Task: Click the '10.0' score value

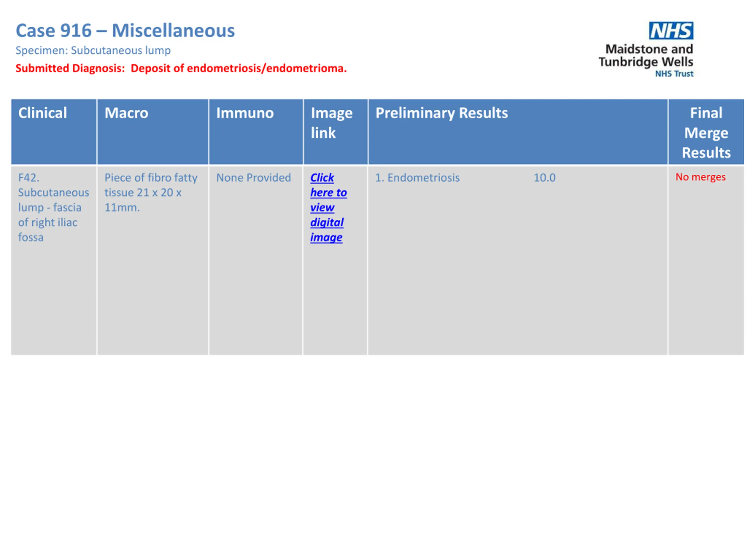Action: coord(544,178)
